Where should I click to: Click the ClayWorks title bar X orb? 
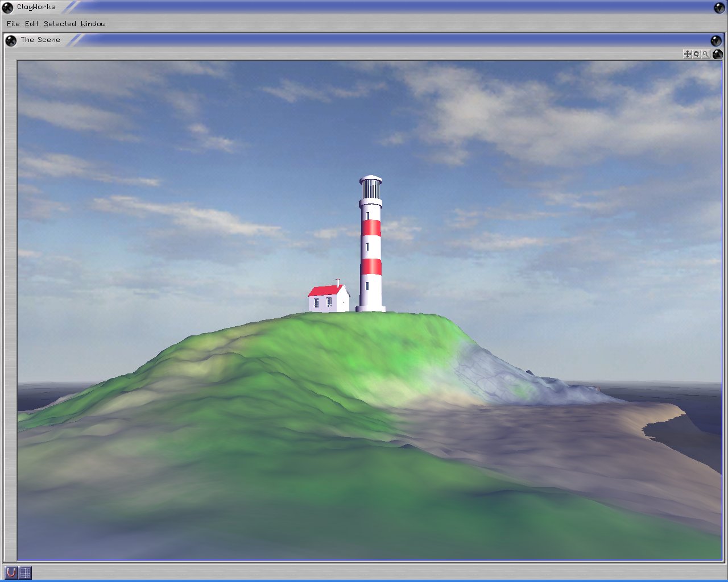[x=8, y=7]
